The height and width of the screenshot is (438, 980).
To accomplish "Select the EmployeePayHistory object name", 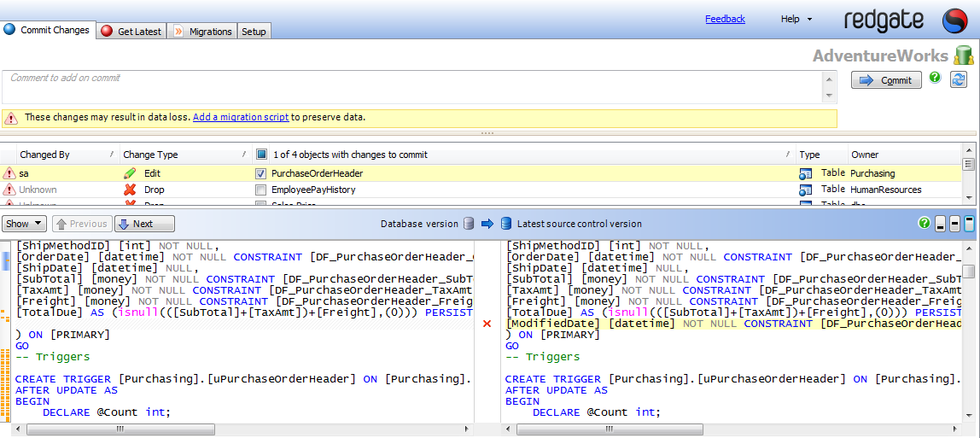I will point(313,190).
